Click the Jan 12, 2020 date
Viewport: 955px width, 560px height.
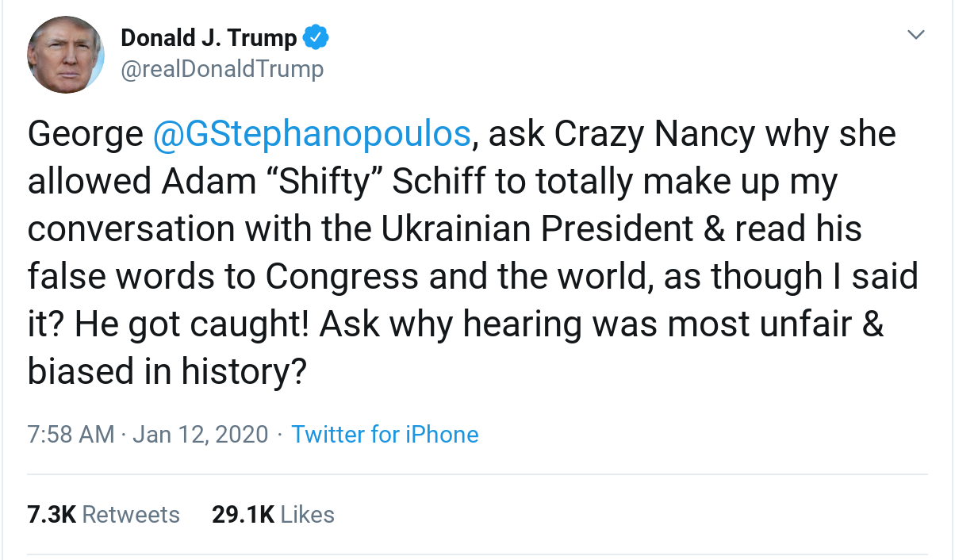pos(201,435)
